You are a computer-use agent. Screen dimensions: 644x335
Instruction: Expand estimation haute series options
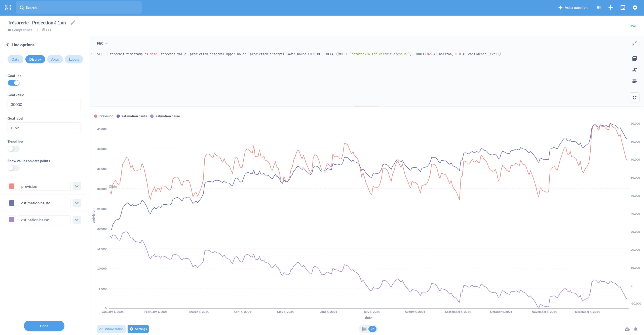point(77,203)
